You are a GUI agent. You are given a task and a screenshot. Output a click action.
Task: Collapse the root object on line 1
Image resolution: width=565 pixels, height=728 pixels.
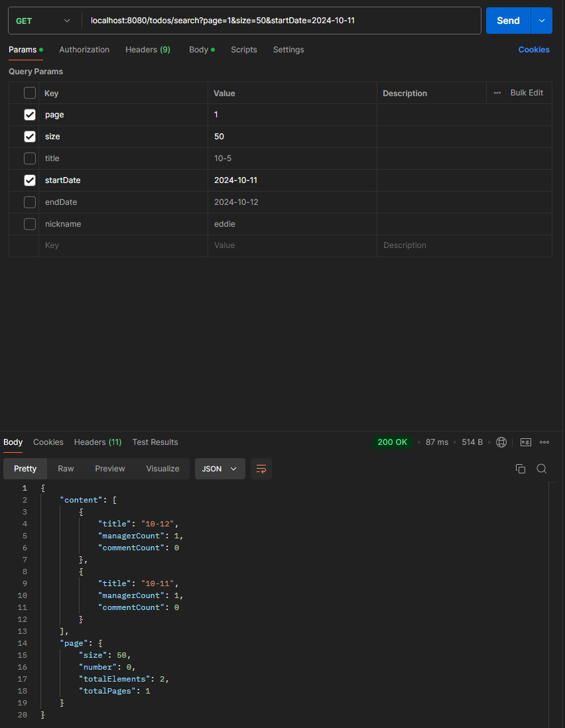coord(42,488)
